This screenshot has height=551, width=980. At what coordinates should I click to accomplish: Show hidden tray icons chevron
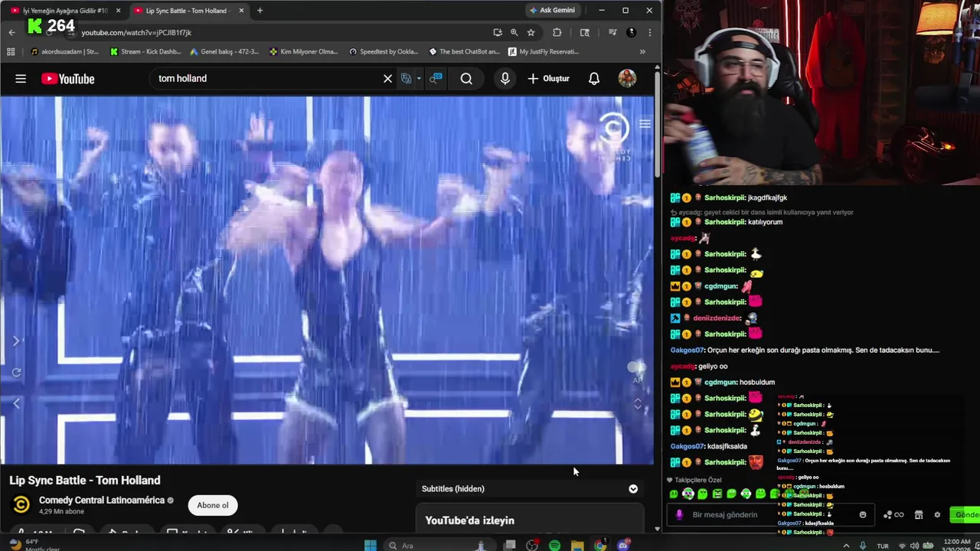coord(846,546)
